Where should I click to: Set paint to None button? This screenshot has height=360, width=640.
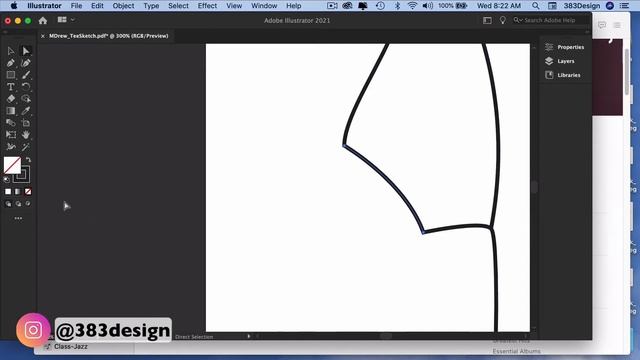pyautogui.click(x=28, y=191)
